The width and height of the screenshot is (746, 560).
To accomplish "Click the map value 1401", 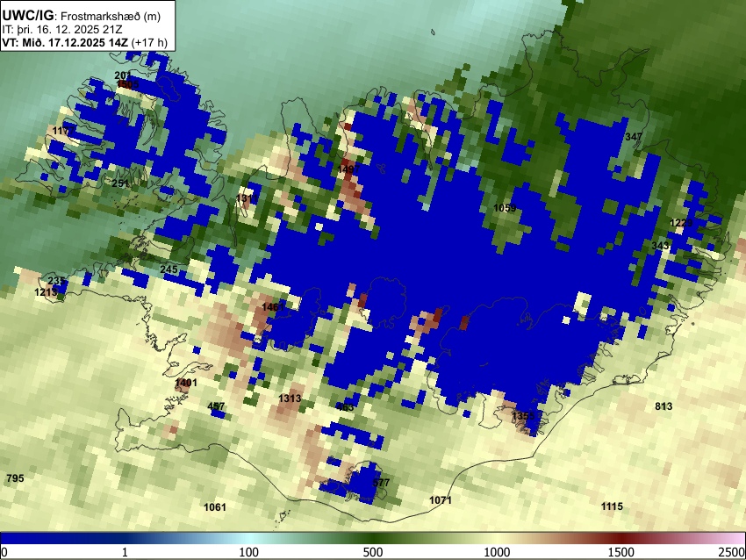I will click(186, 382).
